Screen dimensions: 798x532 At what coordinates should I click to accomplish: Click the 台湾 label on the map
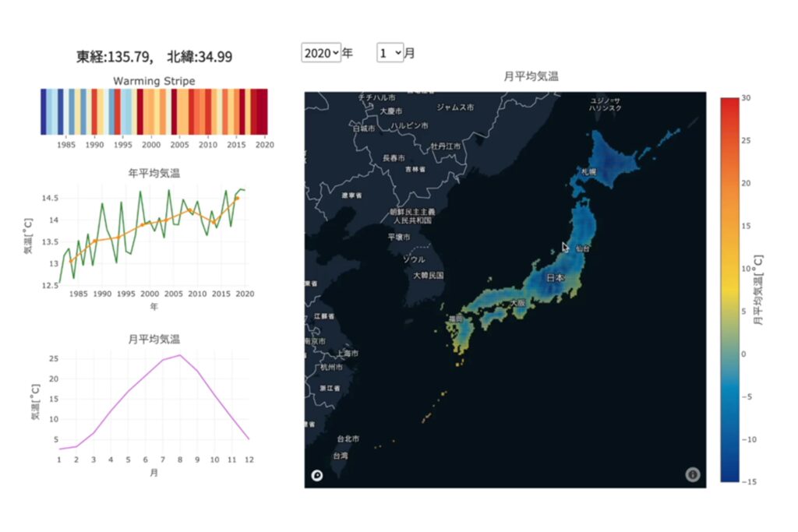coord(341,456)
